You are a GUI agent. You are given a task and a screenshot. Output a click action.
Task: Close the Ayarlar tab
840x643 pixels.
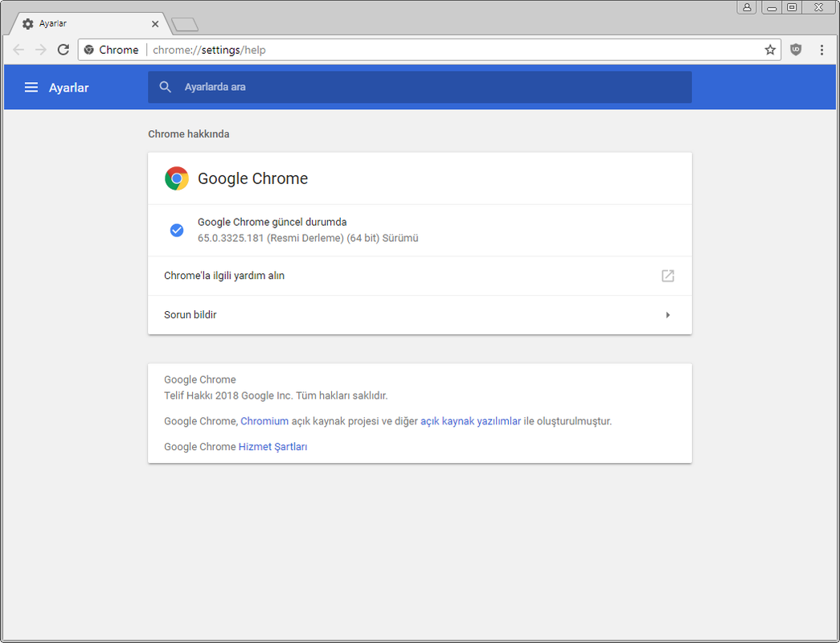pyautogui.click(x=155, y=23)
